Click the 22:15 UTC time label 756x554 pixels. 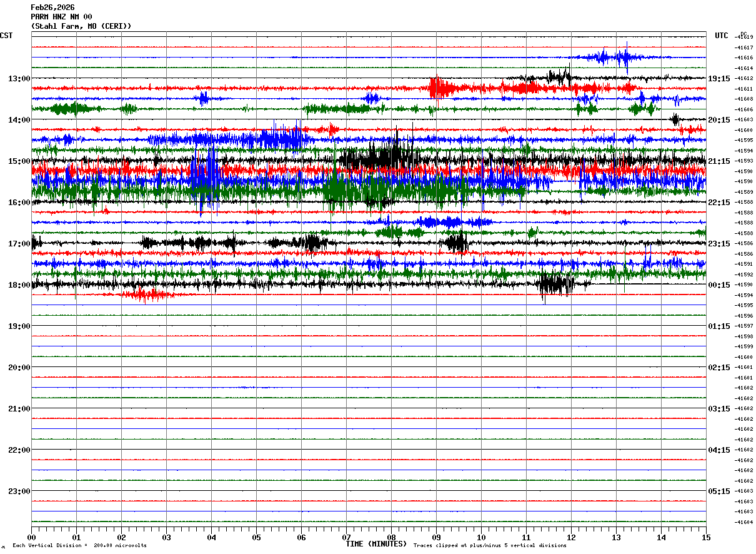(x=719, y=203)
